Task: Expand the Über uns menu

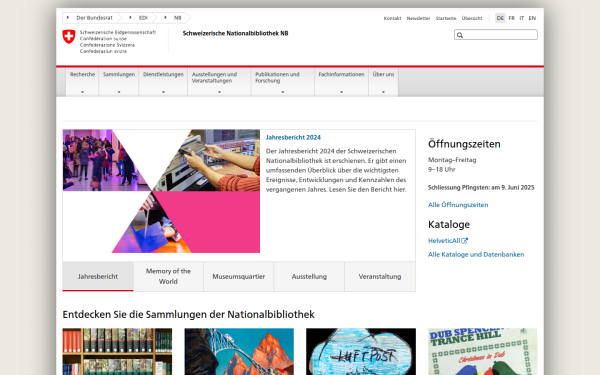Action: [383, 82]
